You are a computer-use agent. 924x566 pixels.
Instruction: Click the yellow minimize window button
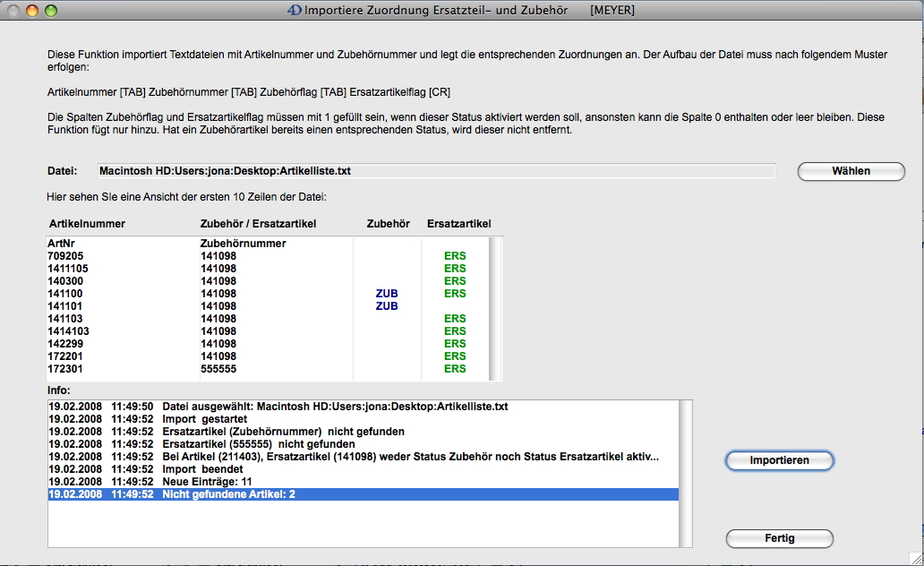32,12
